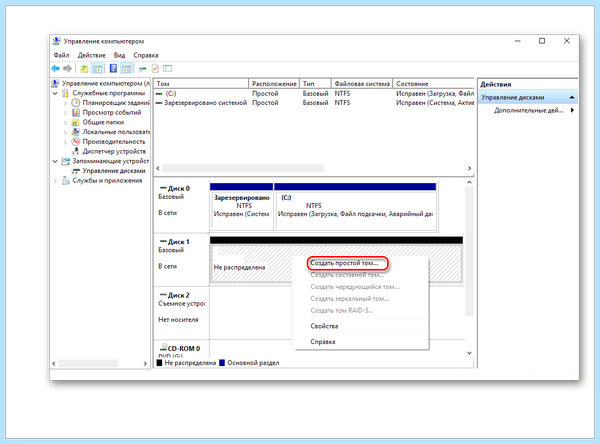The width and height of the screenshot is (600, 444).
Task: Click the Просмотр событий icon
Action: [76, 112]
